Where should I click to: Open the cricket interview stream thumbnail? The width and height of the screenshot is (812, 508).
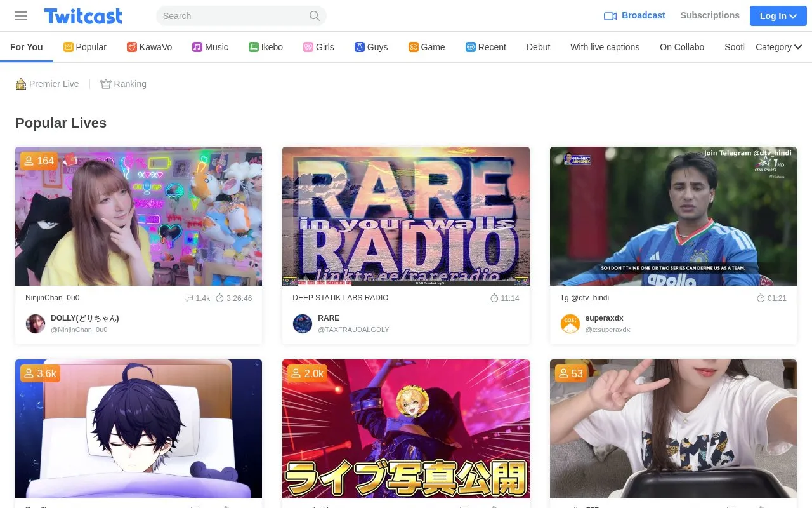pos(673,217)
